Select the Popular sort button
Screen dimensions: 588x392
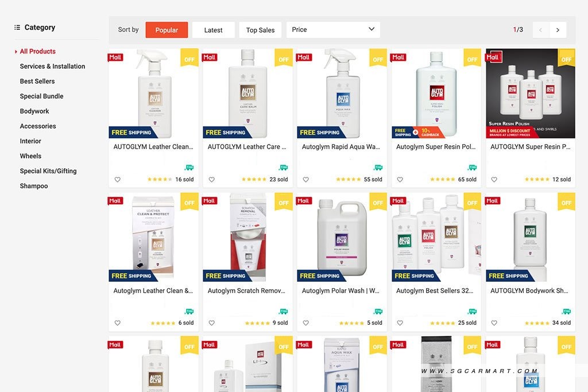tap(167, 30)
